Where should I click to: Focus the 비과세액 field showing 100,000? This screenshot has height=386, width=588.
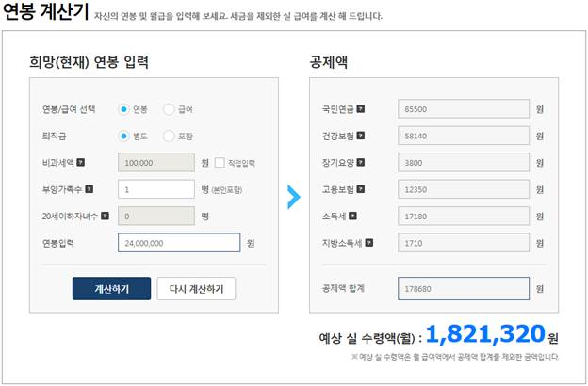point(156,162)
